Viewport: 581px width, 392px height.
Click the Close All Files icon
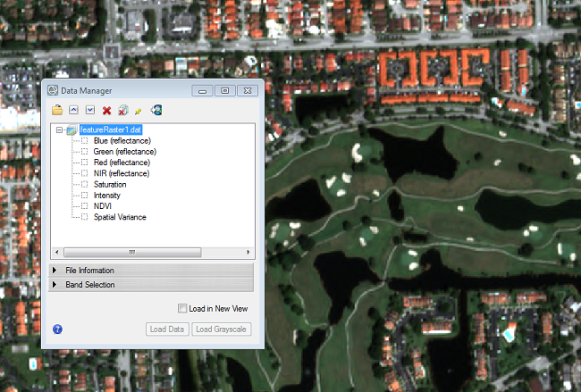coord(122,110)
